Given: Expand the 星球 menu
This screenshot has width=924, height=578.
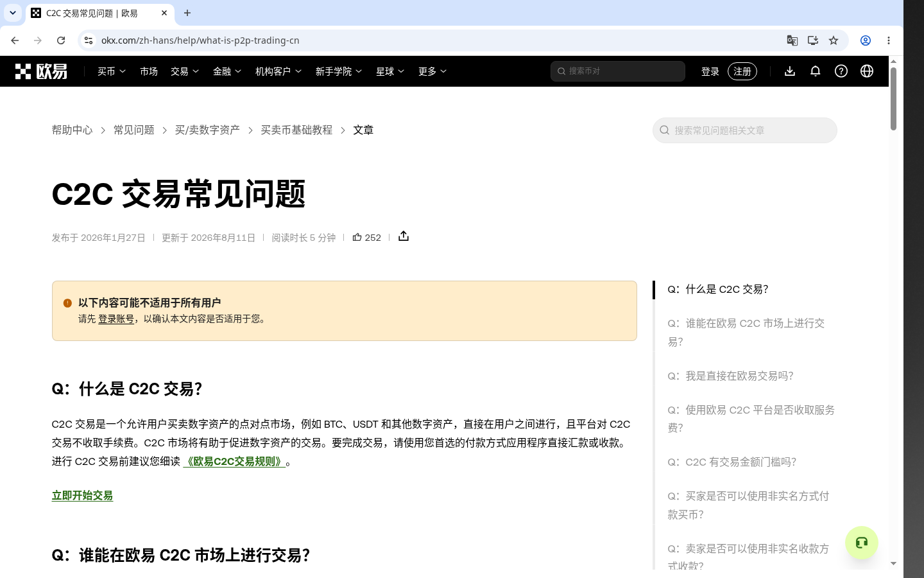Looking at the screenshot, I should pos(390,71).
